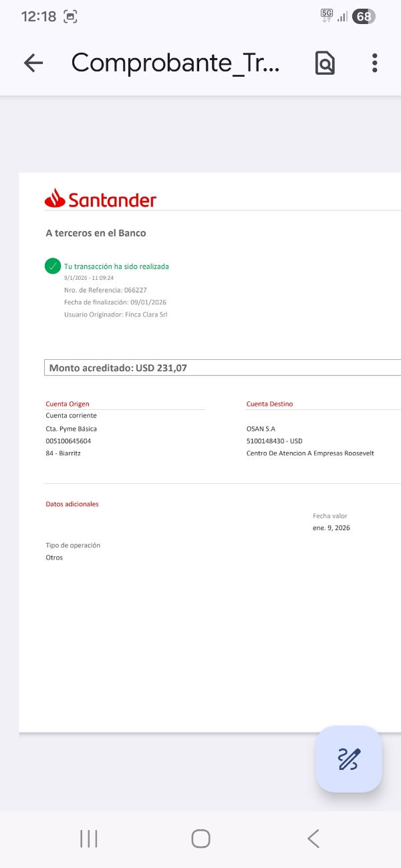Tap the OSAN S.A destination name
This screenshot has height=868, width=401.
tap(261, 429)
